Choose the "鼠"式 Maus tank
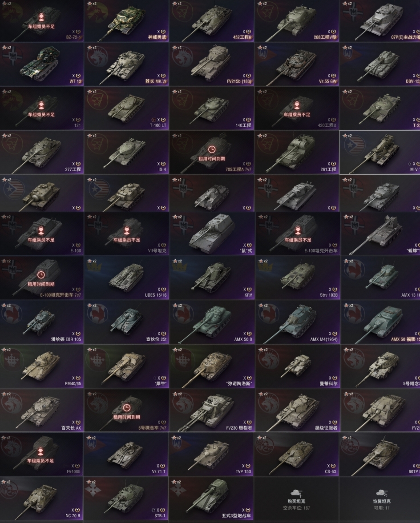This screenshot has height=523, width=420. tap(211, 234)
